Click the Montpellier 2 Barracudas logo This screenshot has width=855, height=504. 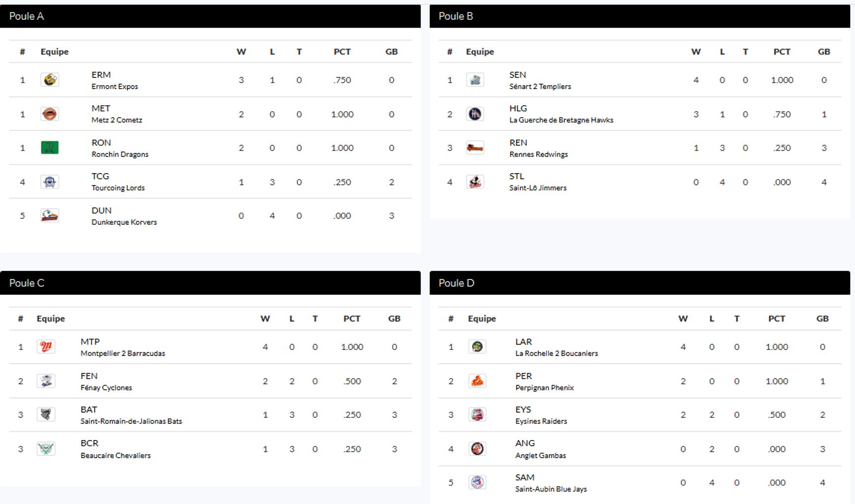pyautogui.click(x=46, y=347)
